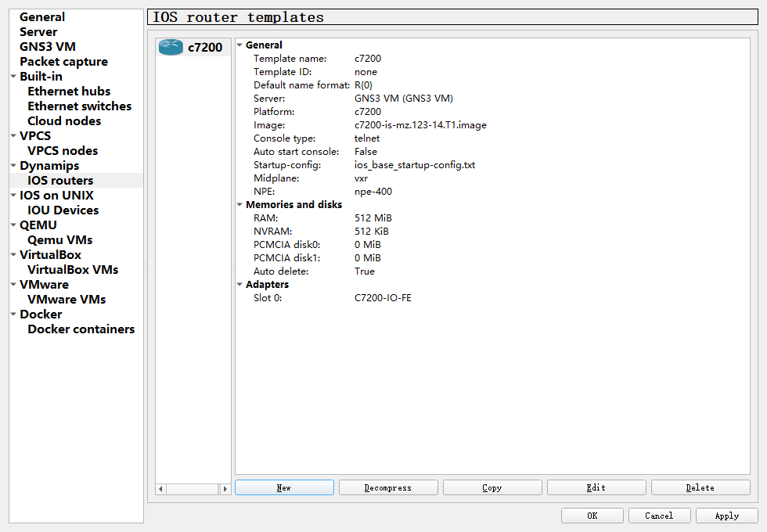Select the Startup-config row
767x532 pixels.
[492, 165]
